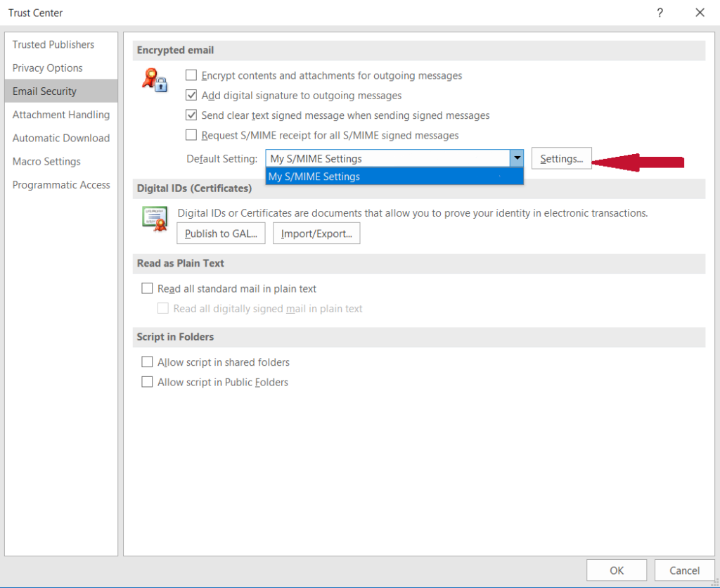Enable requesting S/MIME receipts for signed messages
The height and width of the screenshot is (588, 720).
coord(191,134)
